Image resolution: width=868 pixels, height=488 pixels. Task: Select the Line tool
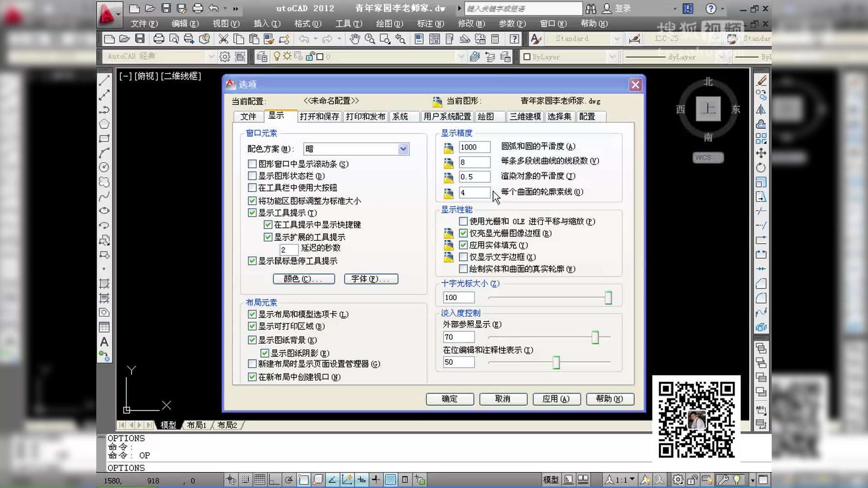[104, 80]
